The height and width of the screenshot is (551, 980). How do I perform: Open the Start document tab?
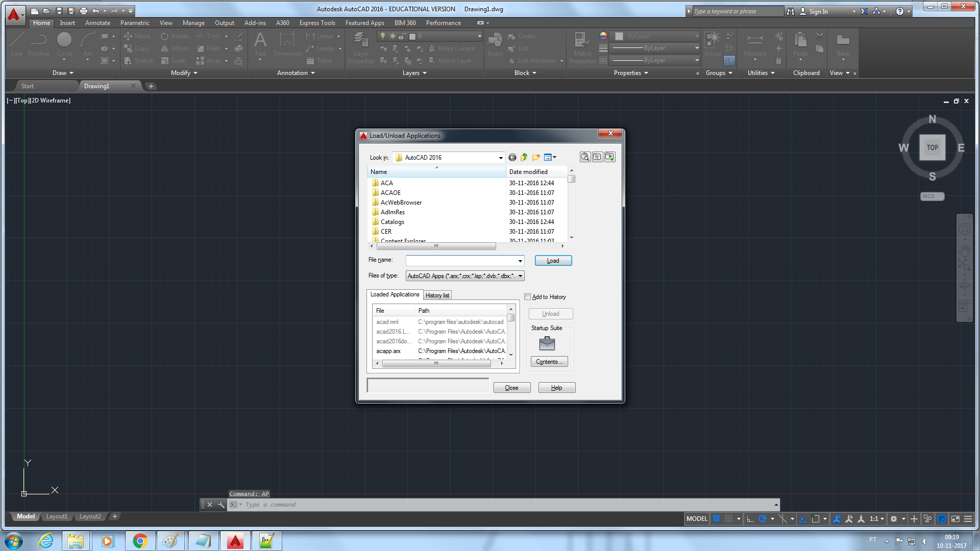click(28, 86)
